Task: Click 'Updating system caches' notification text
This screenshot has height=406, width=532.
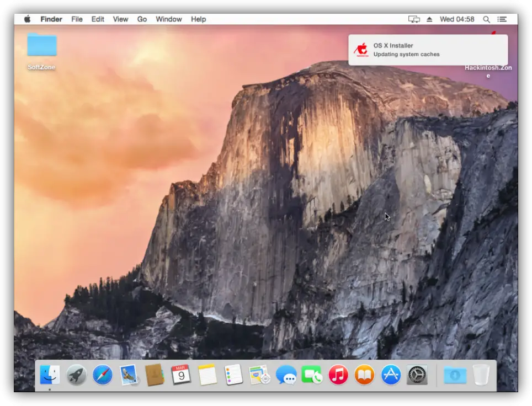Action: (407, 54)
